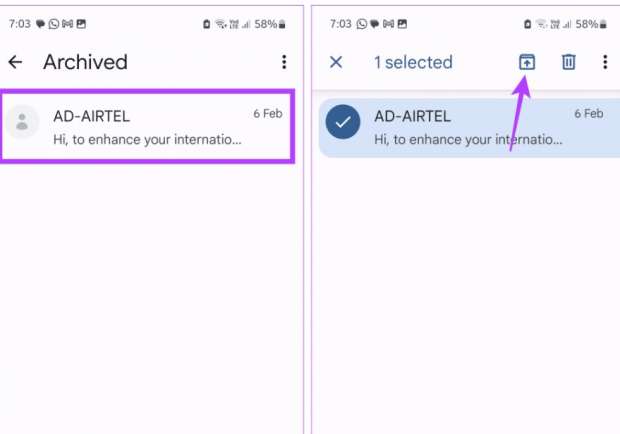Tap the 7:03 clock on right screen

pos(340,24)
